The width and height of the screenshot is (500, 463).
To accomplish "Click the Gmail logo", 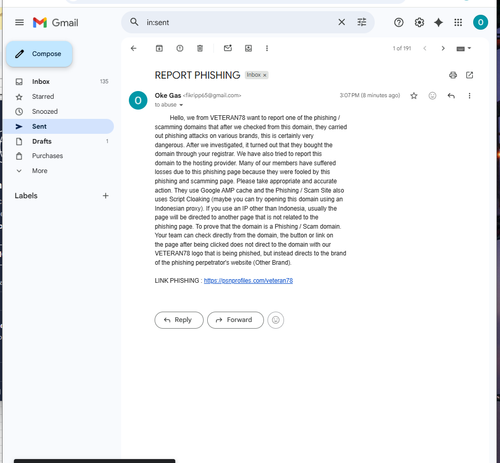I will (55, 22).
